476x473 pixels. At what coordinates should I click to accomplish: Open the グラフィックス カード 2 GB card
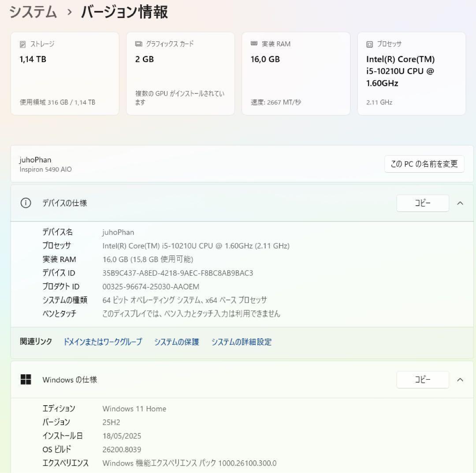point(180,74)
